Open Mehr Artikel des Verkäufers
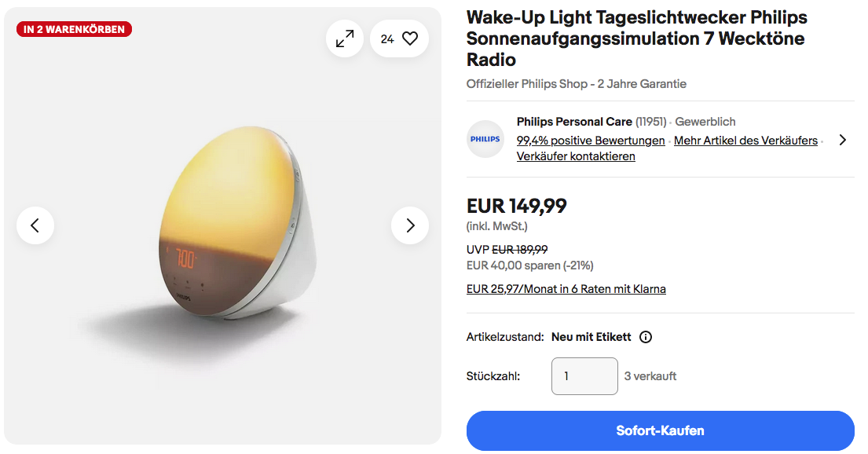The height and width of the screenshot is (454, 868). [745, 141]
